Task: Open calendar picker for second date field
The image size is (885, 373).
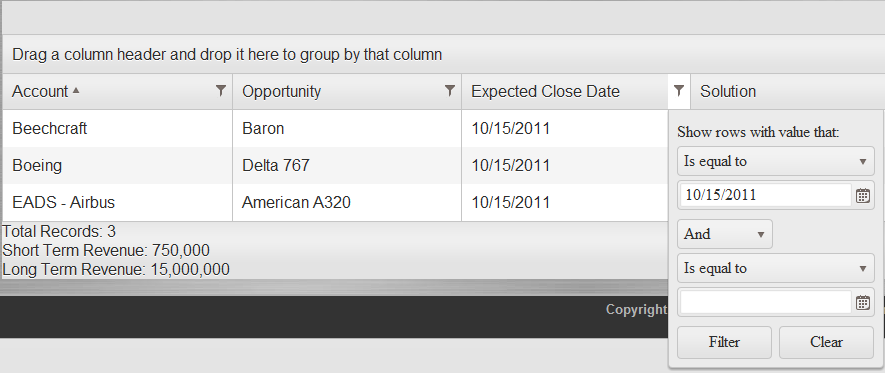Action: pos(862,303)
